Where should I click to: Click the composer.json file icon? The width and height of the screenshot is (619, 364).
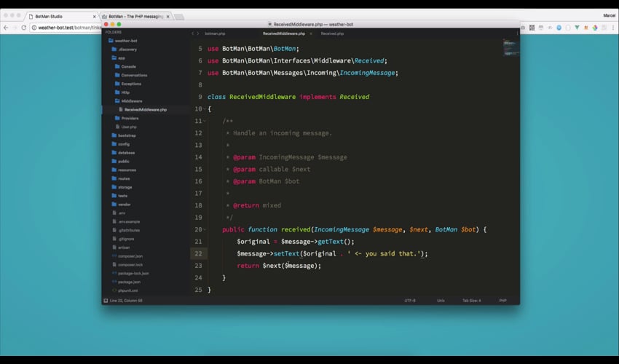click(x=114, y=256)
